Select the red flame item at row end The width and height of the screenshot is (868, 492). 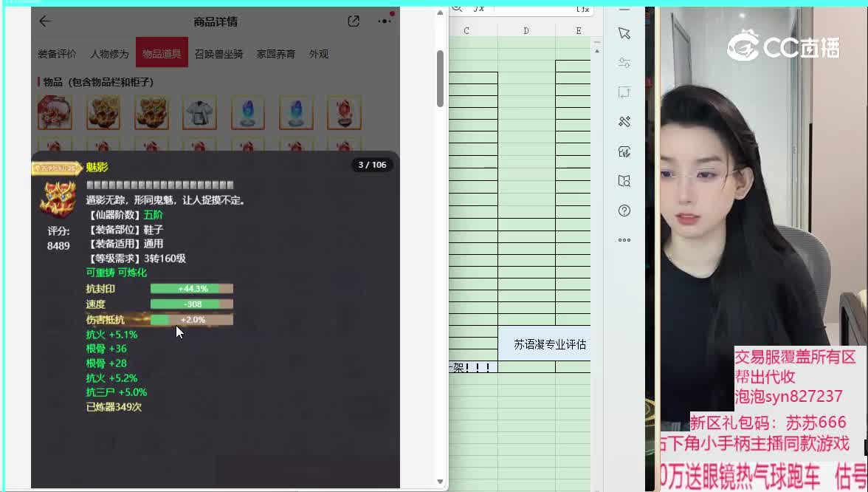(344, 112)
